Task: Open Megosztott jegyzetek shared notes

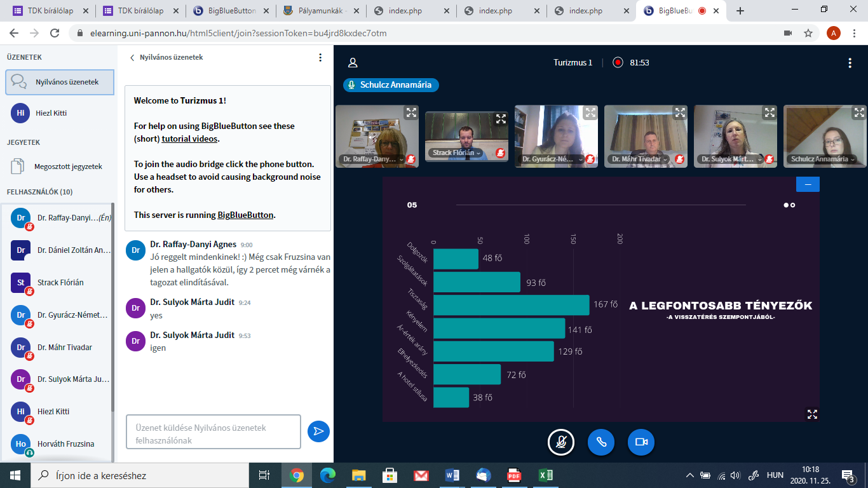Action: click(68, 166)
